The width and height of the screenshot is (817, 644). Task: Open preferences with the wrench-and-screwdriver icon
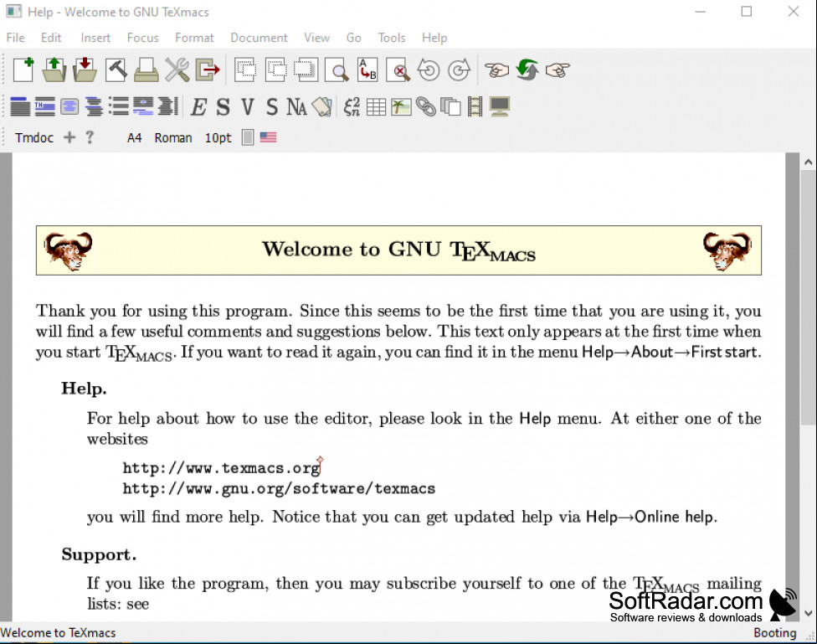coord(177,70)
